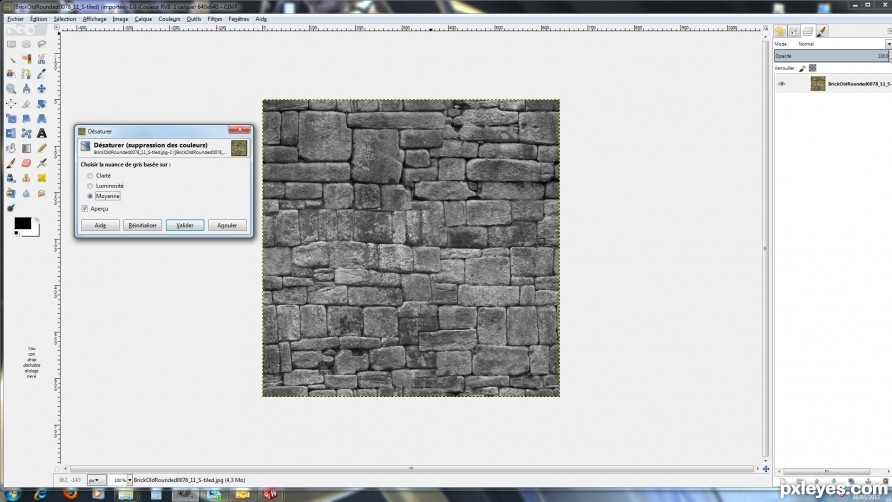The height and width of the screenshot is (502, 892).
Task: Select the Flip tool
Action: (11, 133)
